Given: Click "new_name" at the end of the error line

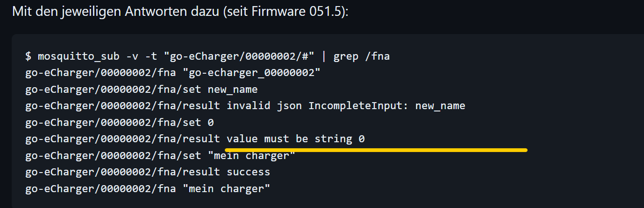Looking at the screenshot, I should 441,106.
